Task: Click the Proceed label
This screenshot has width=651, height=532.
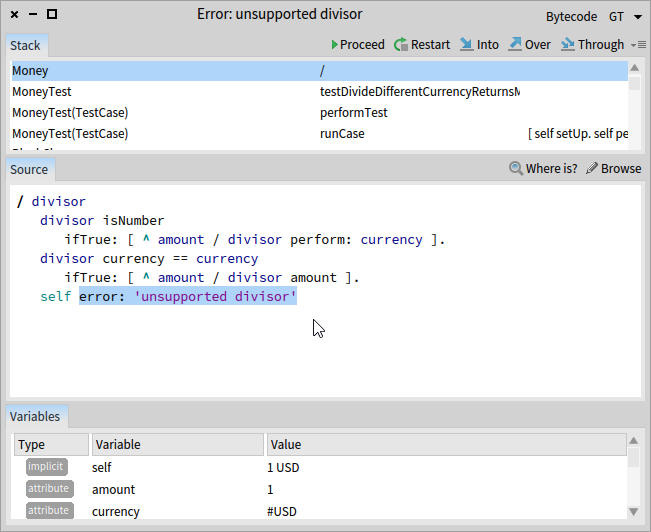Action: [362, 44]
